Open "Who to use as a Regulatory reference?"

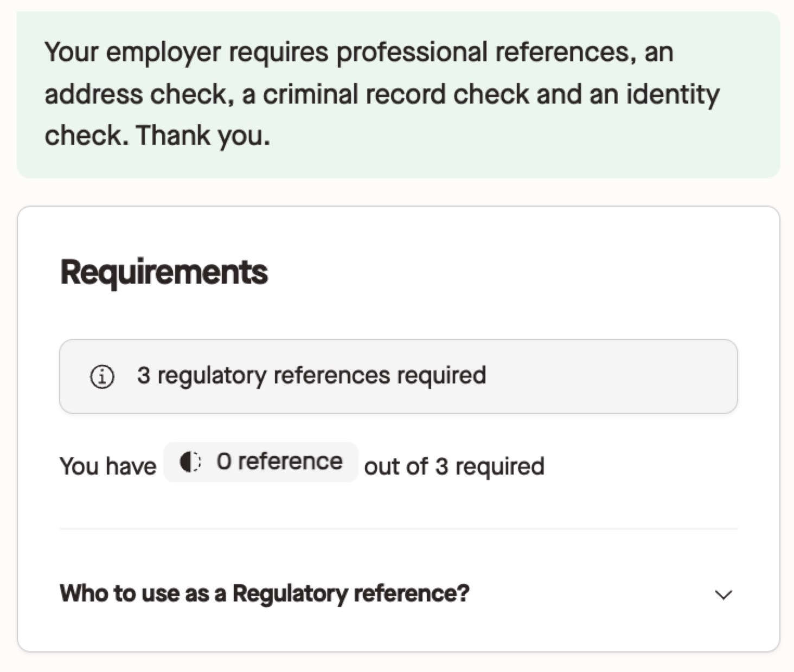click(264, 593)
